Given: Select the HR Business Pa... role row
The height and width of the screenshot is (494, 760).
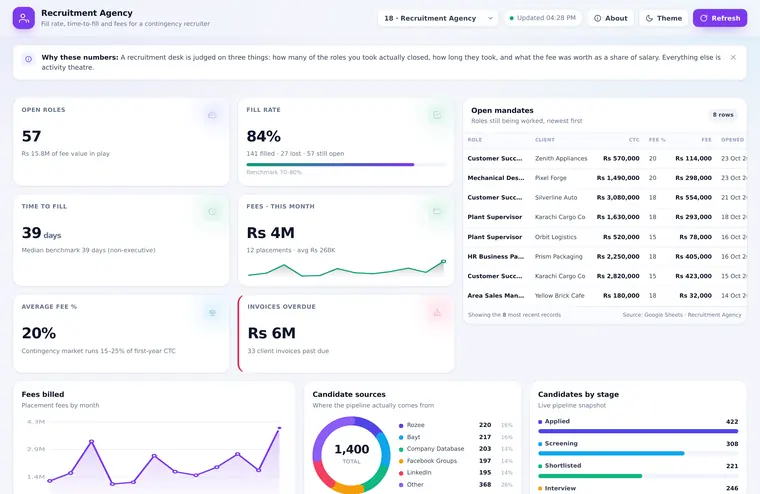Looking at the screenshot, I should (x=605, y=256).
